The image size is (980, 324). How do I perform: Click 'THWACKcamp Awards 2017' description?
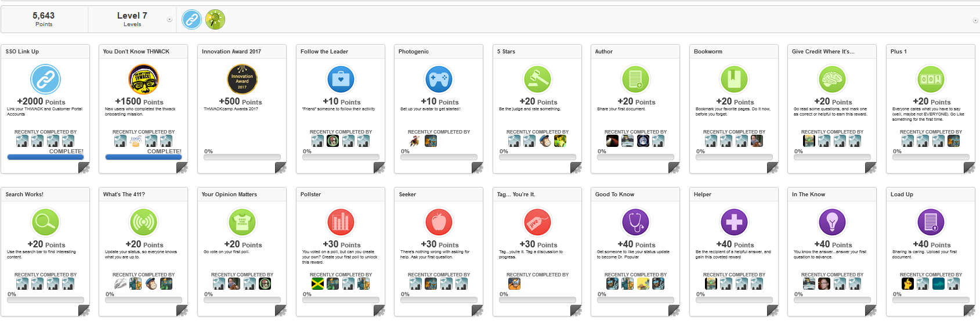coord(231,109)
